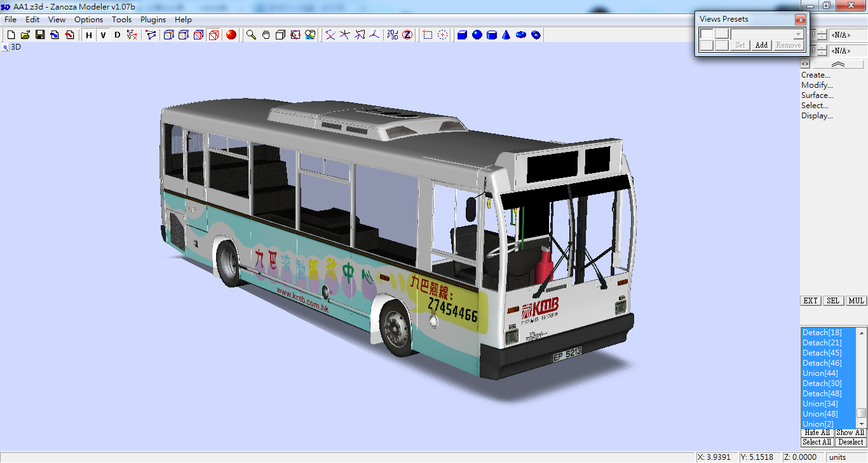Select the hand pan tool
This screenshot has height=463, width=868.
266,35
